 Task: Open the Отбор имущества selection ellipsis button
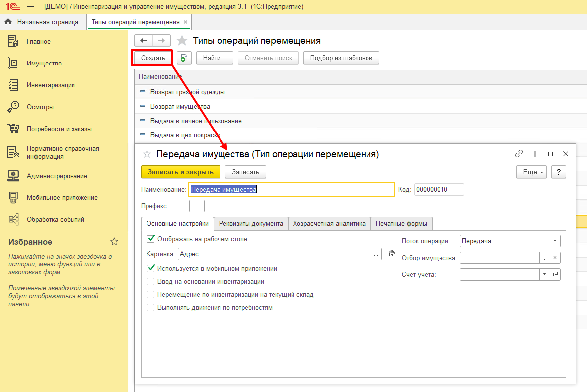544,258
